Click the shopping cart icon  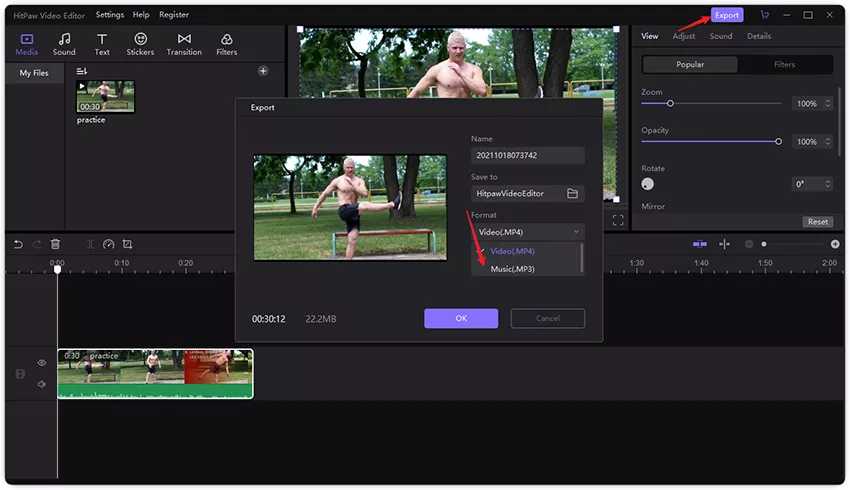(765, 15)
